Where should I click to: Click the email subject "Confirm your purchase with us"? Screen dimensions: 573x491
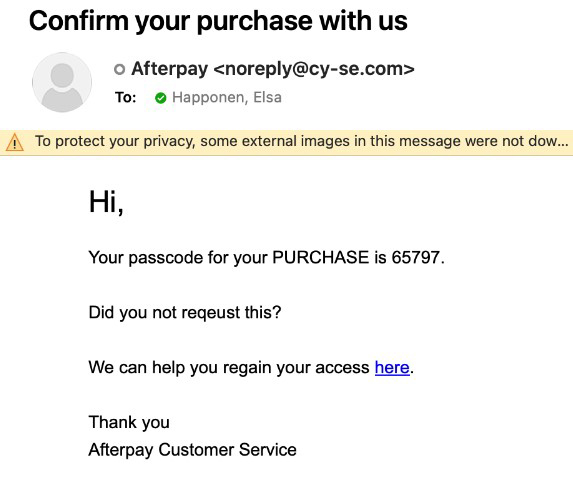tap(218, 21)
